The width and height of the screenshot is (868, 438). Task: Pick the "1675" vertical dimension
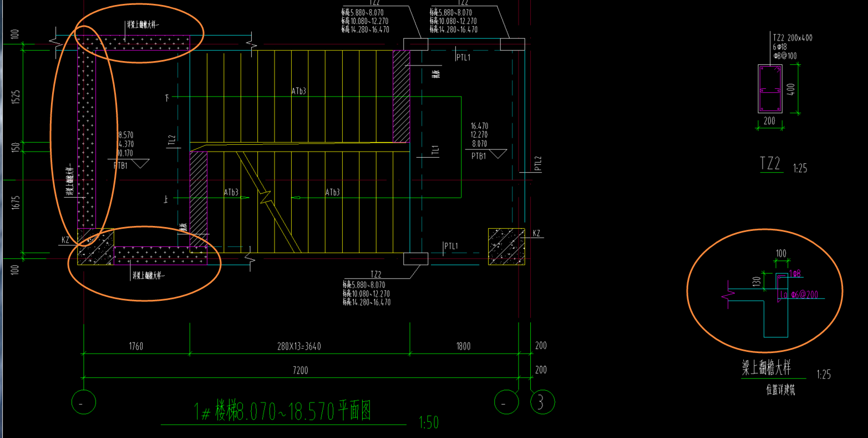[x=16, y=202]
